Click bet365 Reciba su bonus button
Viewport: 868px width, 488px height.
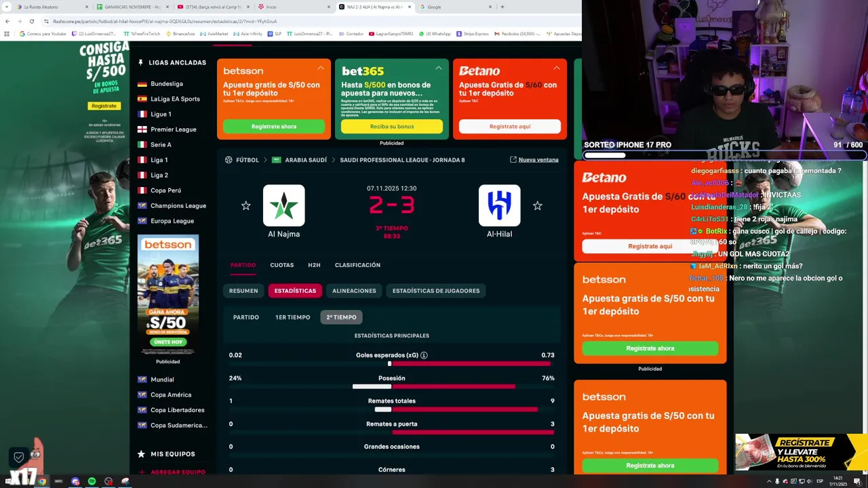pos(392,127)
